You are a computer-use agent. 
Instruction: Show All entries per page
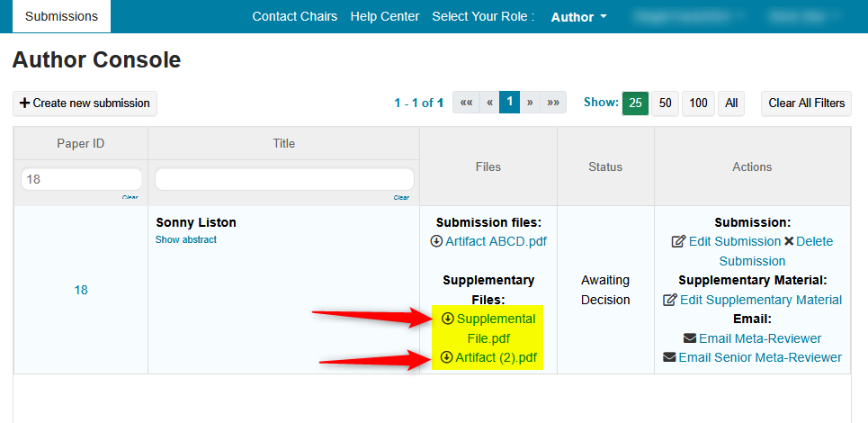pos(732,103)
